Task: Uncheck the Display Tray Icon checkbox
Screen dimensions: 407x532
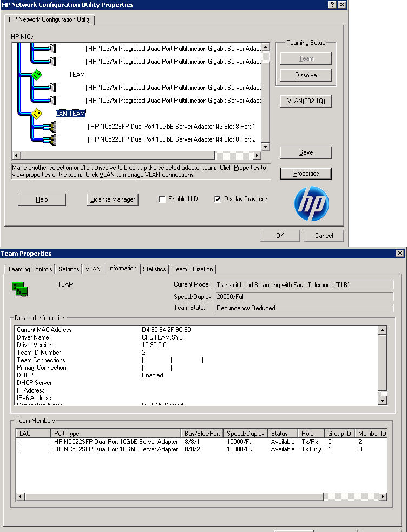Action: tap(218, 199)
